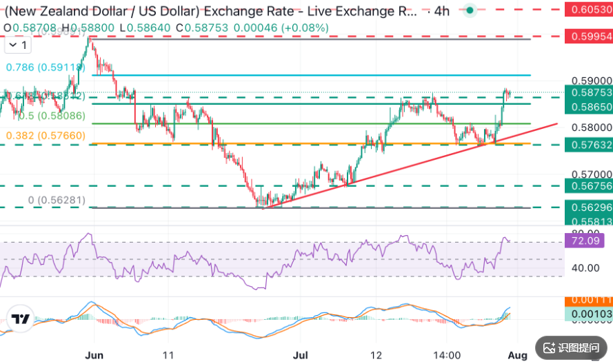Image resolution: width=613 pixels, height=364 pixels.
Task: Click the closing price value C0.58753
Action: [202, 28]
